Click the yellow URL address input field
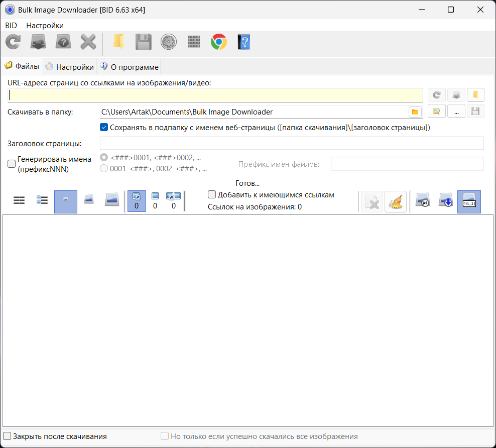 215,95
